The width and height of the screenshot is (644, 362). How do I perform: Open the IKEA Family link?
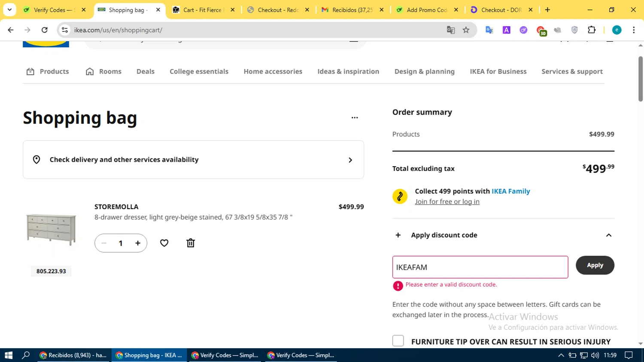pos(511,191)
